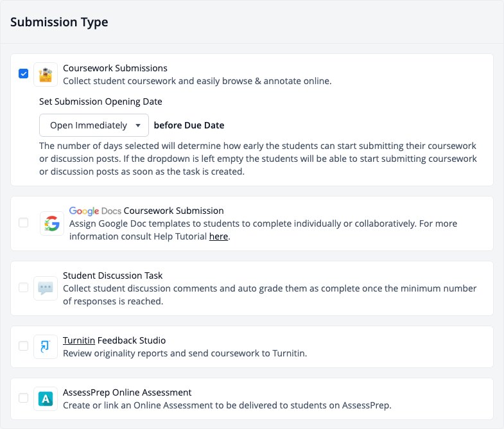Click the underlined Turnitin title text
Image resolution: width=504 pixels, height=429 pixels.
tap(79, 340)
